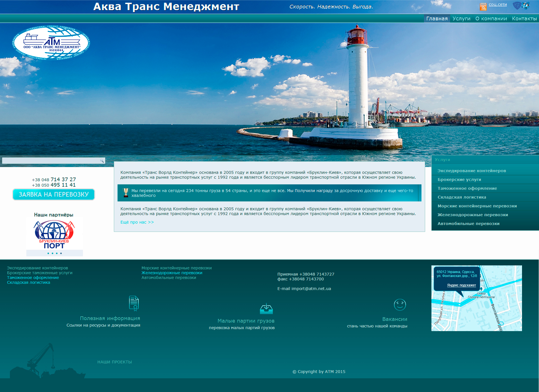Viewport: 539px width, 392px height.
Task: Click the ATM oval company logo
Action: click(x=51, y=43)
